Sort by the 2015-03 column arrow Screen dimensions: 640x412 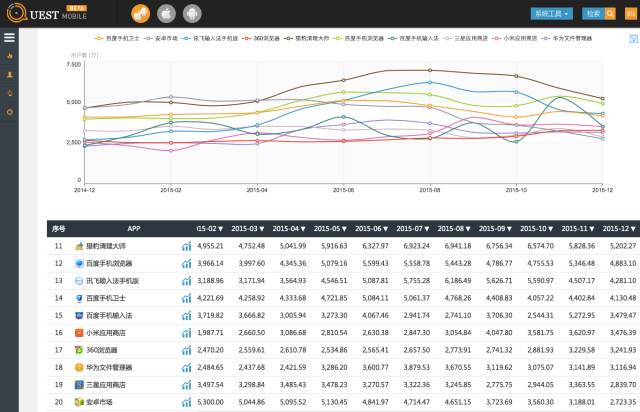[262, 229]
